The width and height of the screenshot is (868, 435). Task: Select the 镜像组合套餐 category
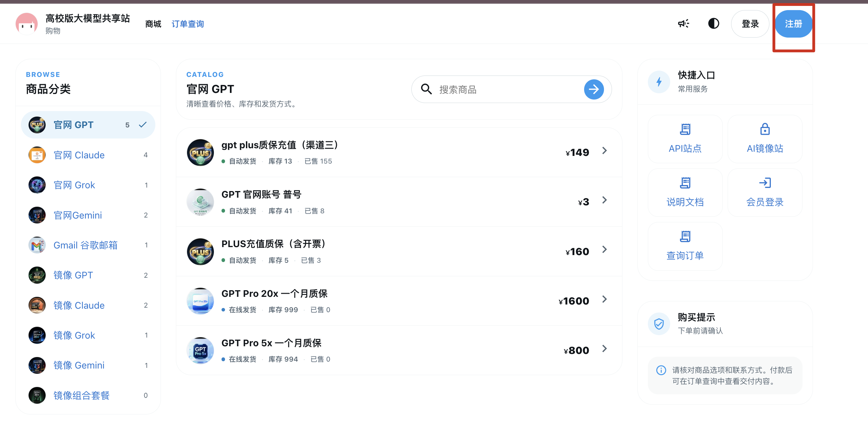tap(88, 396)
